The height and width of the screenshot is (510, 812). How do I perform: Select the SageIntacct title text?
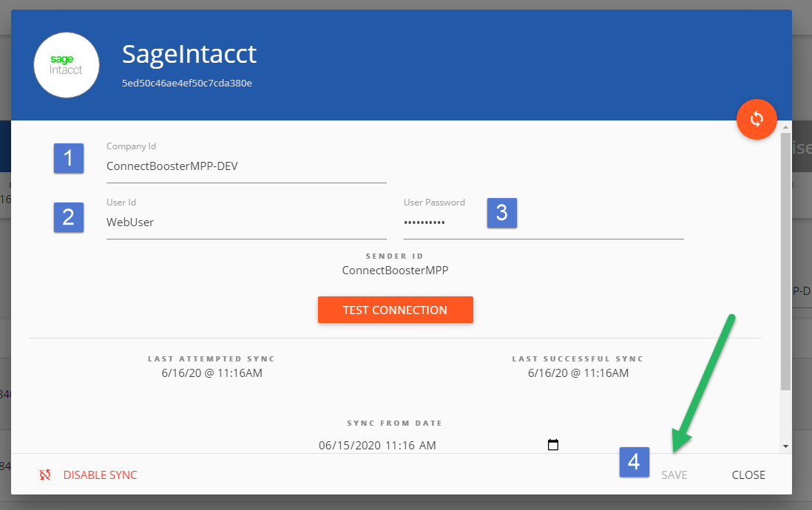[189, 53]
